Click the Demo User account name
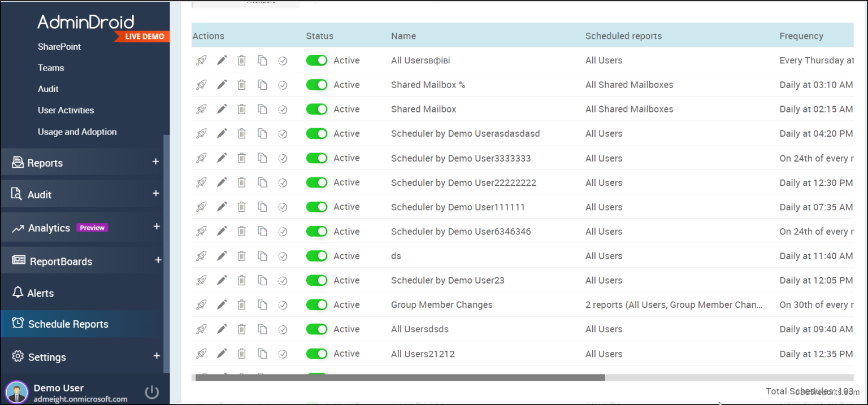The image size is (868, 405). (59, 388)
